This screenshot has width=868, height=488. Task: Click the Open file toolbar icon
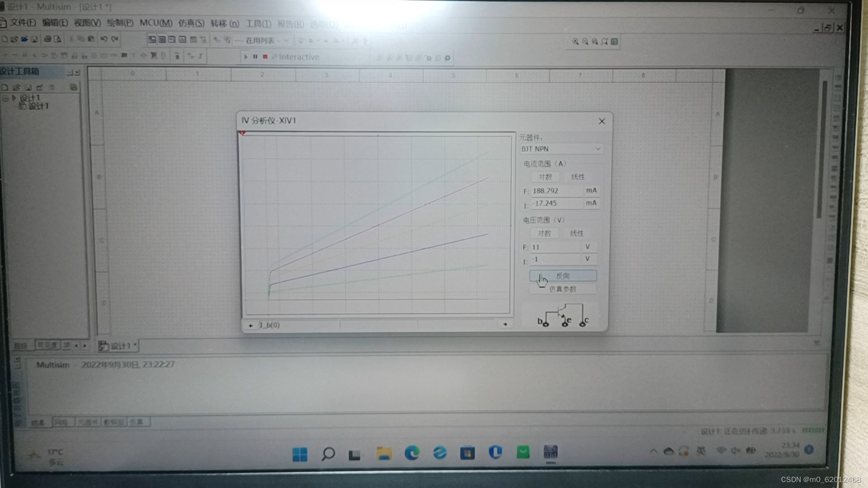click(x=14, y=39)
